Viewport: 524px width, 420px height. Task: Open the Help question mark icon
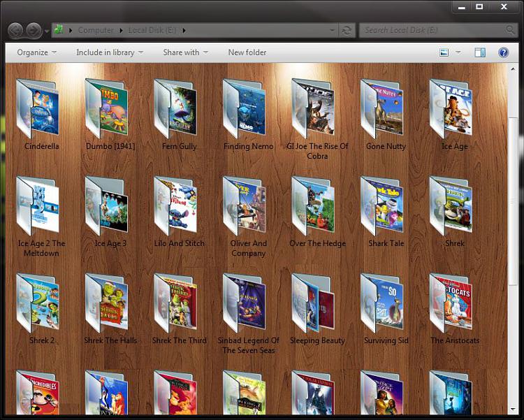pyautogui.click(x=503, y=52)
